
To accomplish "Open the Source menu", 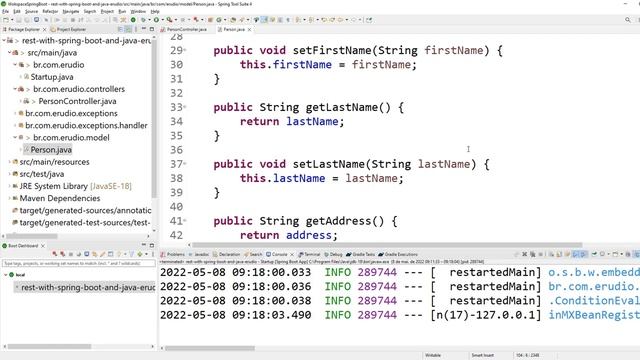I will pyautogui.click(x=31, y=11).
